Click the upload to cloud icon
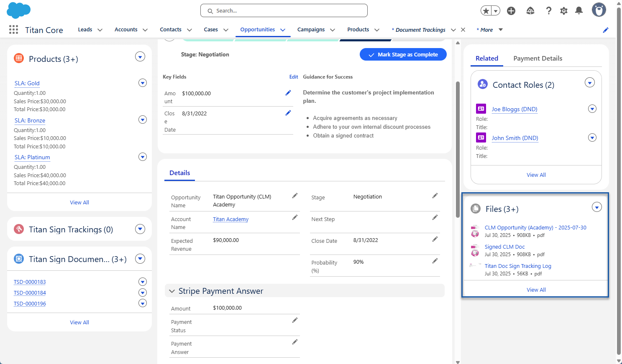The height and width of the screenshot is (364, 622). coord(530,10)
